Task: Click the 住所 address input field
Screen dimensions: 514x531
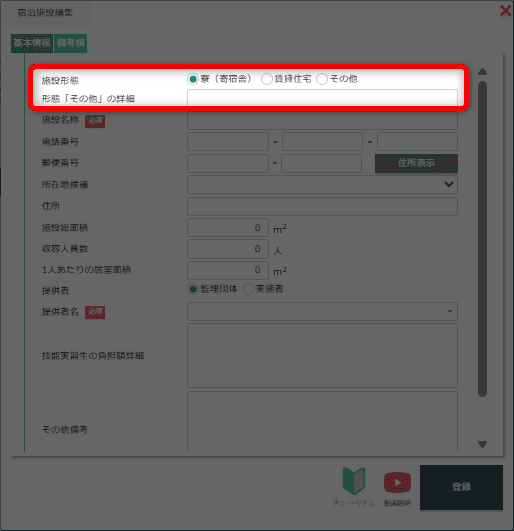Action: pos(322,206)
